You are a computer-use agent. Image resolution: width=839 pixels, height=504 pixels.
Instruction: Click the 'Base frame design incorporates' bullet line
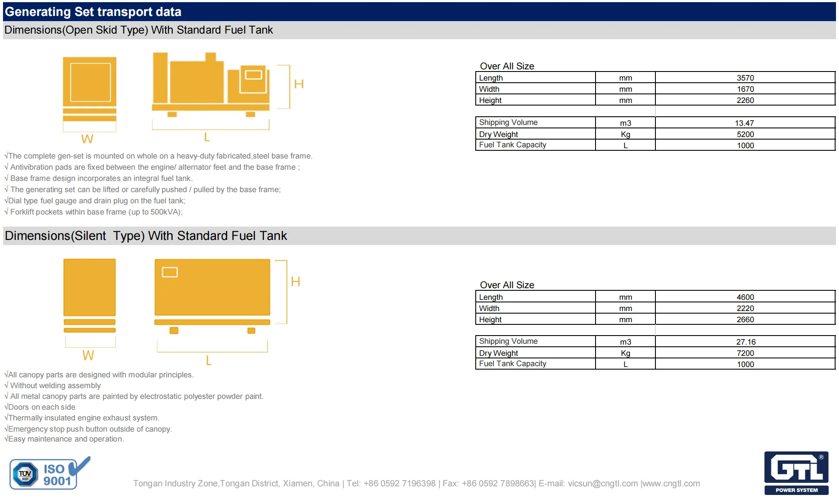pyautogui.click(x=99, y=178)
